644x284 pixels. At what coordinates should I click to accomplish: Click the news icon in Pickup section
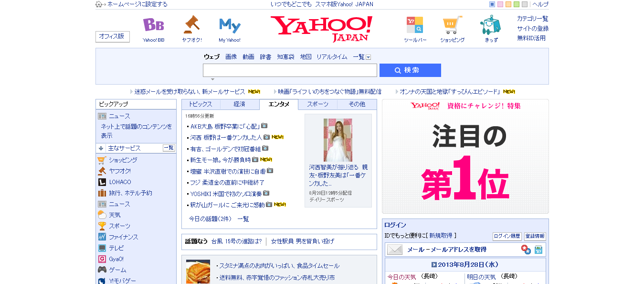coord(102,116)
